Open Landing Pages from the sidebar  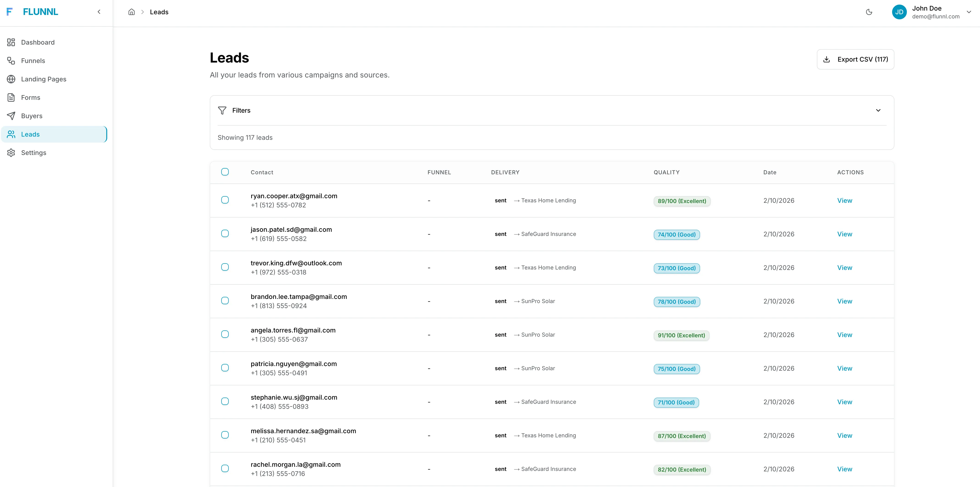(x=43, y=79)
